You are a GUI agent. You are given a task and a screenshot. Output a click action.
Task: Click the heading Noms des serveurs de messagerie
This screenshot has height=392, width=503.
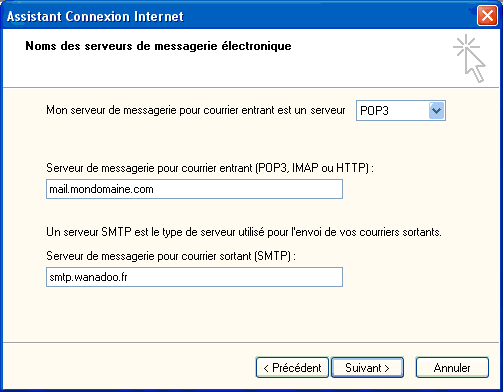(x=158, y=46)
